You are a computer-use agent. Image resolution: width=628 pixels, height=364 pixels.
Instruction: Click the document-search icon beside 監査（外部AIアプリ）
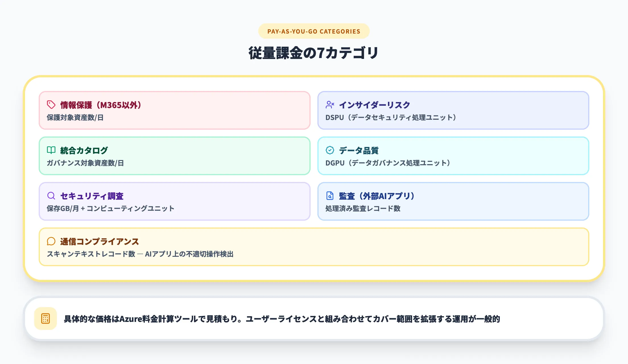pos(330,196)
